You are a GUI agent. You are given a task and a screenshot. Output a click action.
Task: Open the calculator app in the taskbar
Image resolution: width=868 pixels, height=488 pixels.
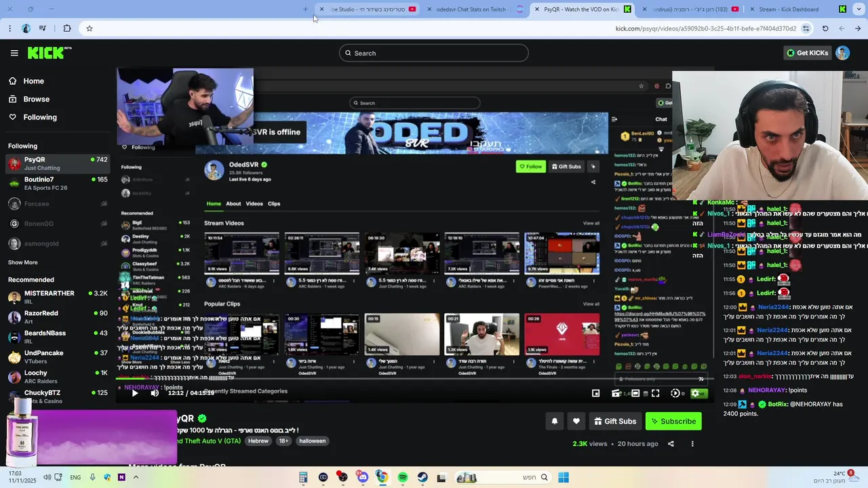[x=303, y=477]
